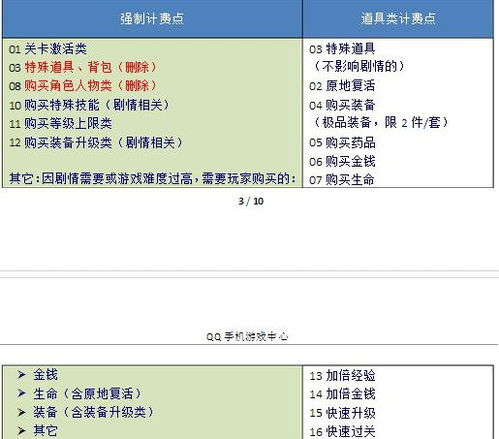Viewport: 499px width, 439px height.
Task: Click the bullet item 其它
Action: click(x=46, y=431)
